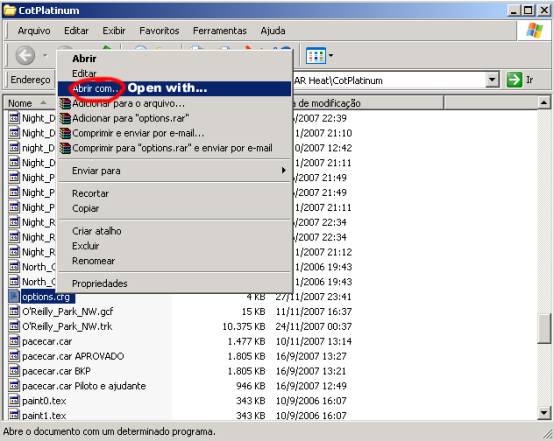554x441 pixels.
Task: Click the 15 KB size cell
Action: (253, 312)
